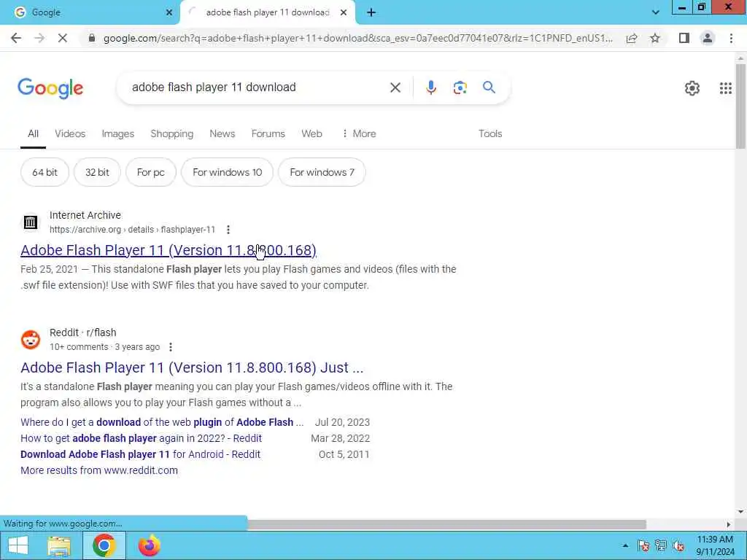
Task: Bookmark this page with the star
Action: tap(655, 38)
